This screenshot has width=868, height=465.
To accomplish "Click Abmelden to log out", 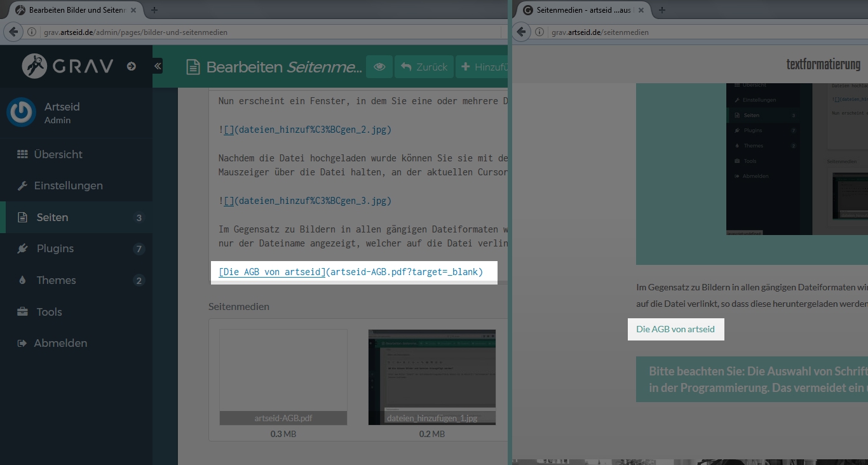I will pyautogui.click(x=60, y=343).
